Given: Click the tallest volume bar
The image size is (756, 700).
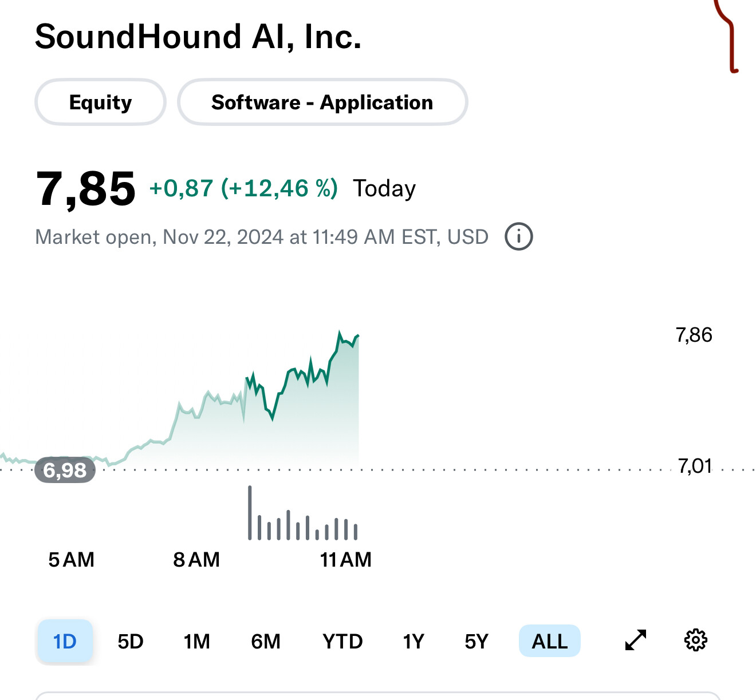Looking at the screenshot, I should (x=250, y=512).
